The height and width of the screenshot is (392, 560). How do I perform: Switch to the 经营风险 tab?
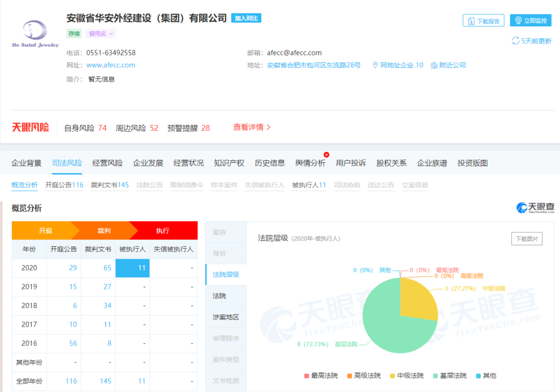[x=107, y=163]
